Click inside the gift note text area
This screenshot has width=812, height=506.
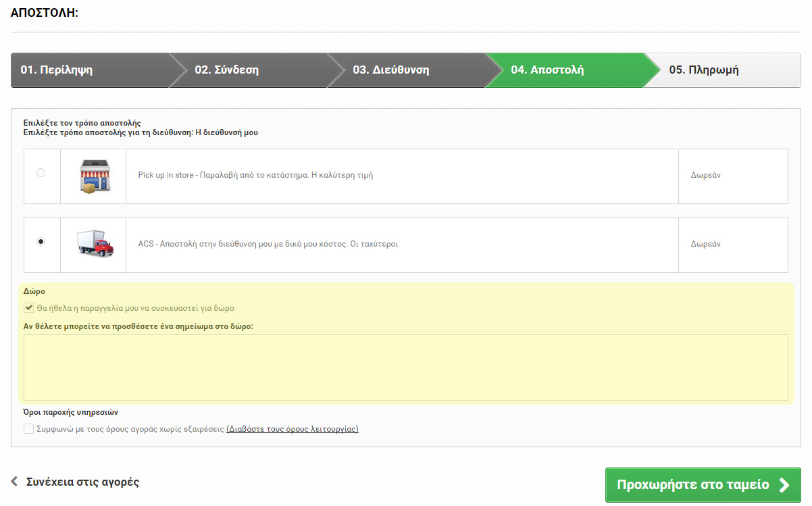[406, 368]
